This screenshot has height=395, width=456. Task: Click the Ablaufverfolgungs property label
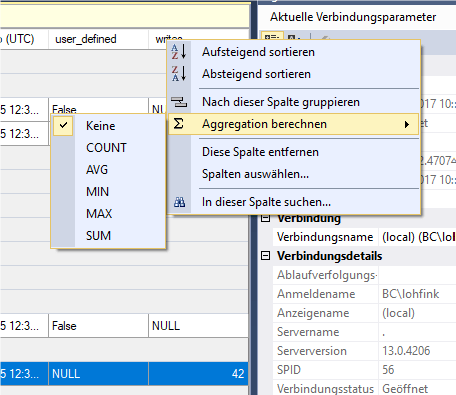click(327, 275)
